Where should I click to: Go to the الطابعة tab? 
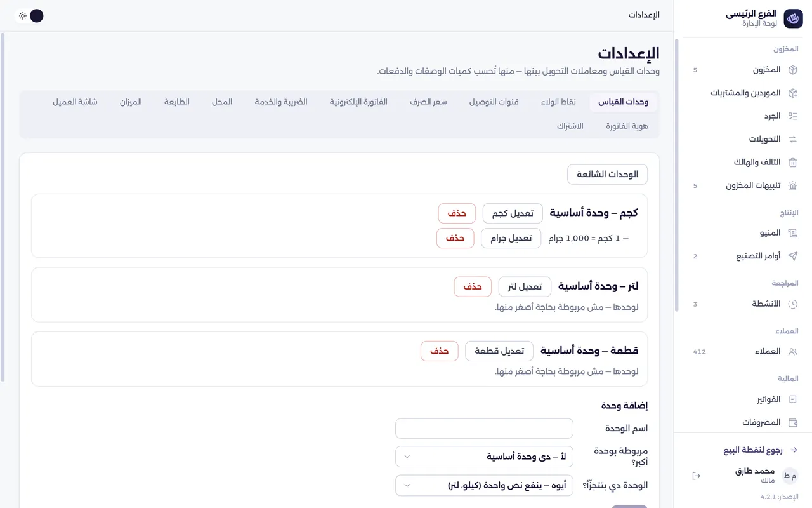(177, 102)
